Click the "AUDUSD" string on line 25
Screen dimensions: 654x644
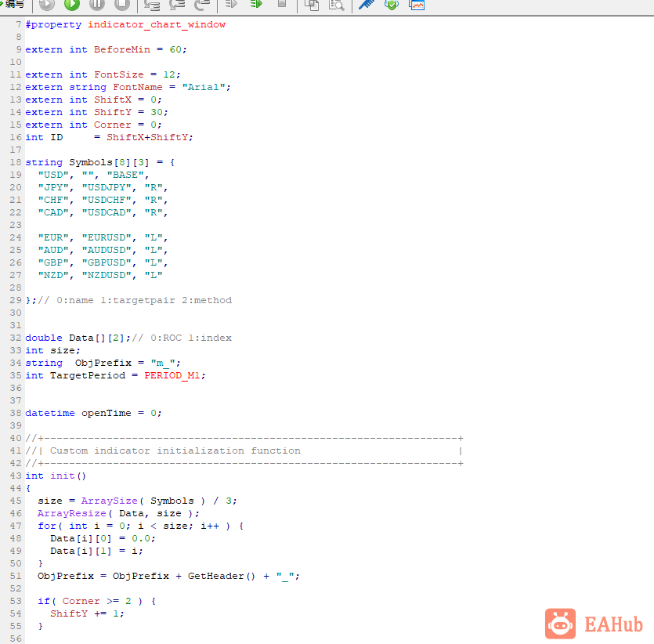107,250
